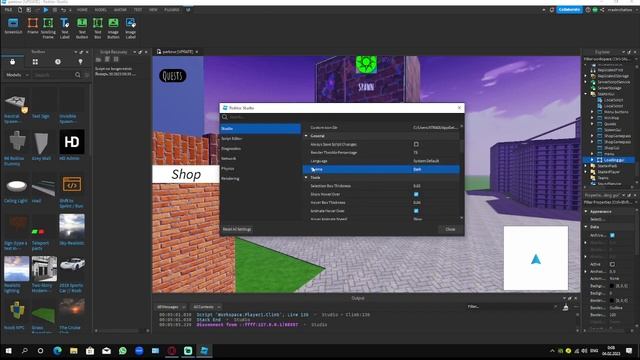This screenshot has width=640, height=360.
Task: Click the blue Play button in quick access bar
Action: click(x=46, y=10)
